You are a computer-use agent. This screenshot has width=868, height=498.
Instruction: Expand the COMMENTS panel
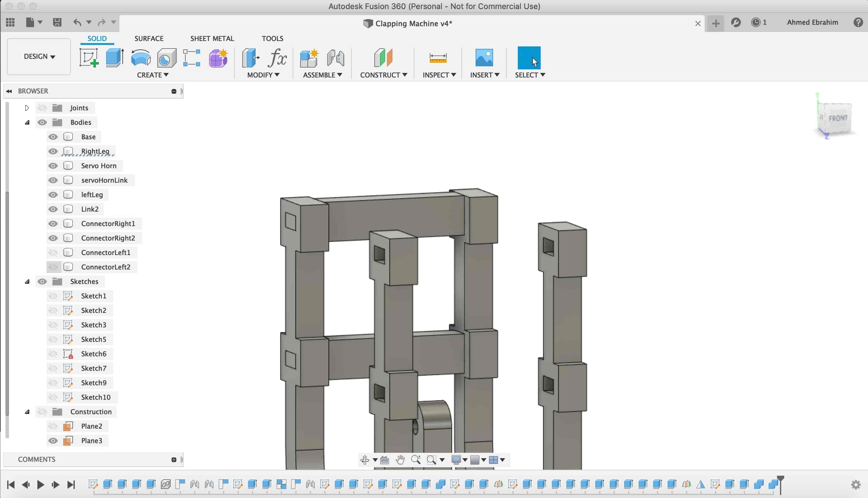(174, 460)
